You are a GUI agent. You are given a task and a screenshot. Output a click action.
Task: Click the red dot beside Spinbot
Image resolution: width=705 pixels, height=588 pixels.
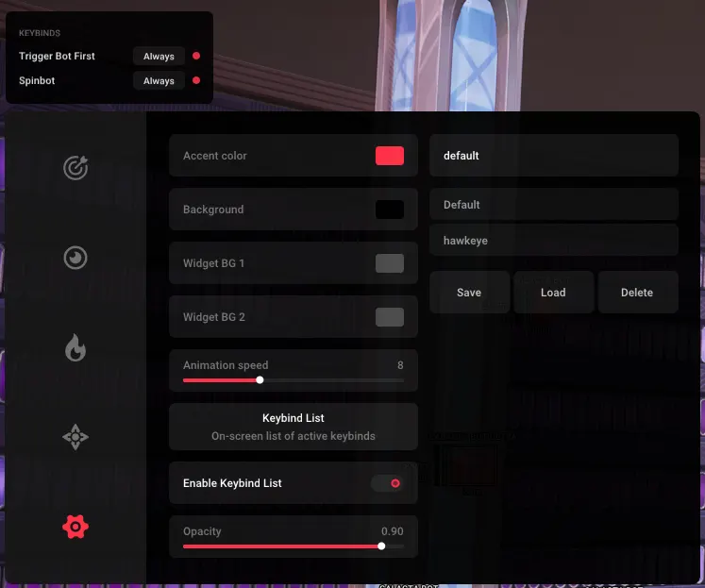click(196, 80)
